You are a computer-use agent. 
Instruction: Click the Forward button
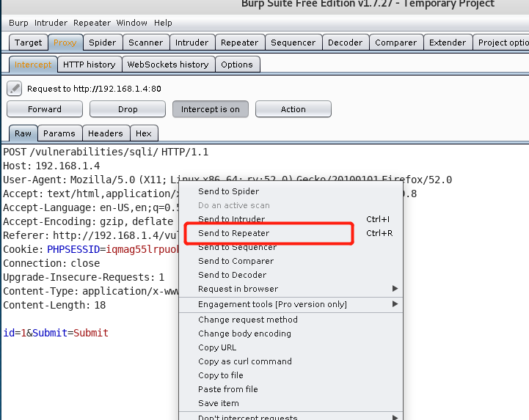(x=45, y=109)
